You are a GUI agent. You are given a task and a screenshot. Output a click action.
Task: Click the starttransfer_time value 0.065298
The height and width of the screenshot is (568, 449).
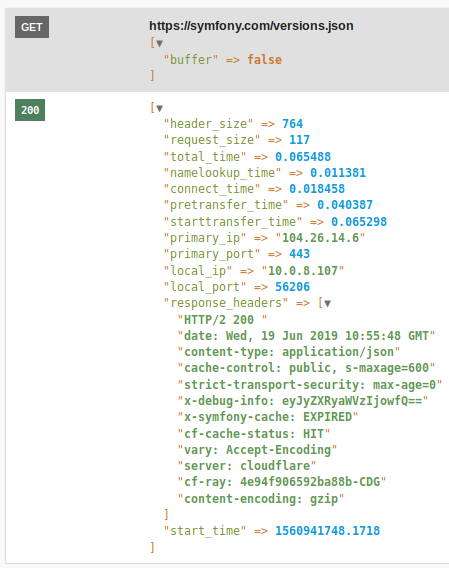click(x=359, y=221)
